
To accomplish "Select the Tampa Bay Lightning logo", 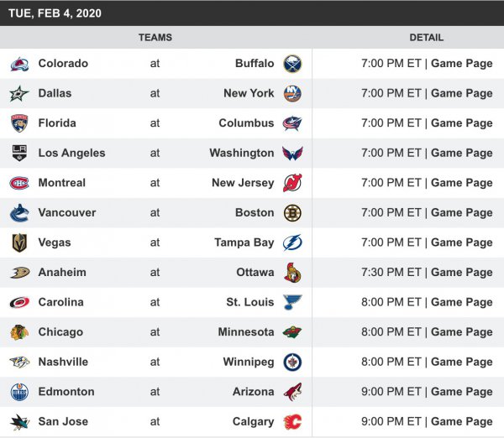I will point(292,242).
